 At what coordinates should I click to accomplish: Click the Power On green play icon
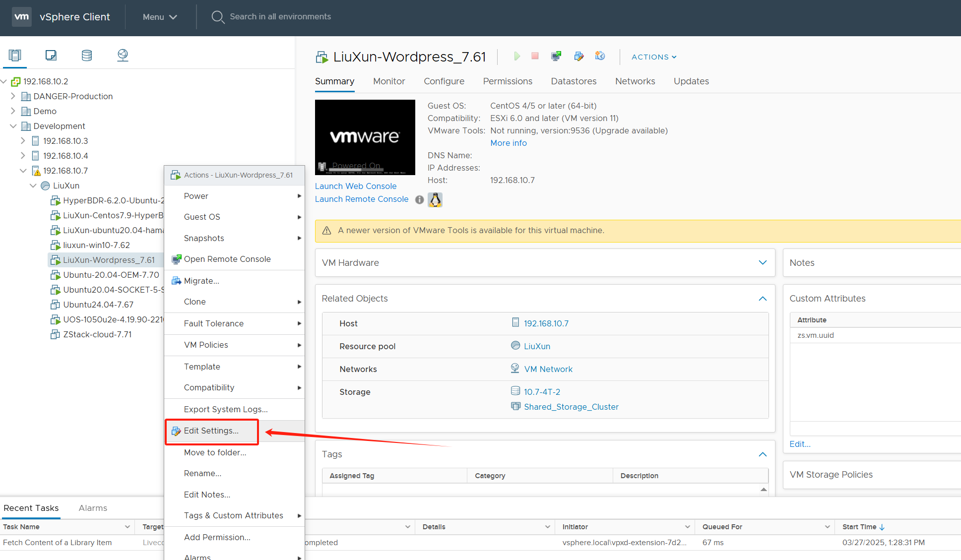coord(516,56)
